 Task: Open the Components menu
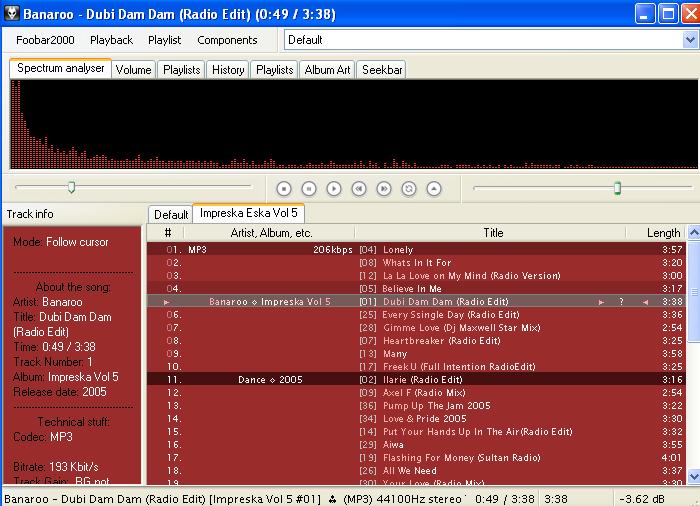[x=227, y=40]
